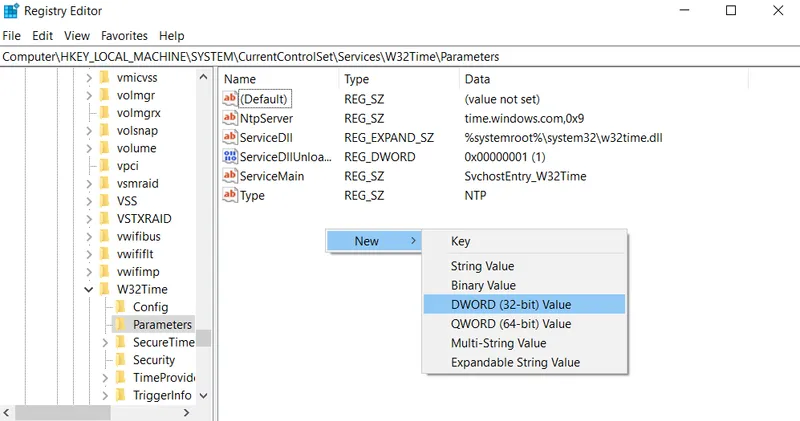Click the Parameters folder icon in tree
Viewport: 800px width, 421px height.
click(x=121, y=324)
